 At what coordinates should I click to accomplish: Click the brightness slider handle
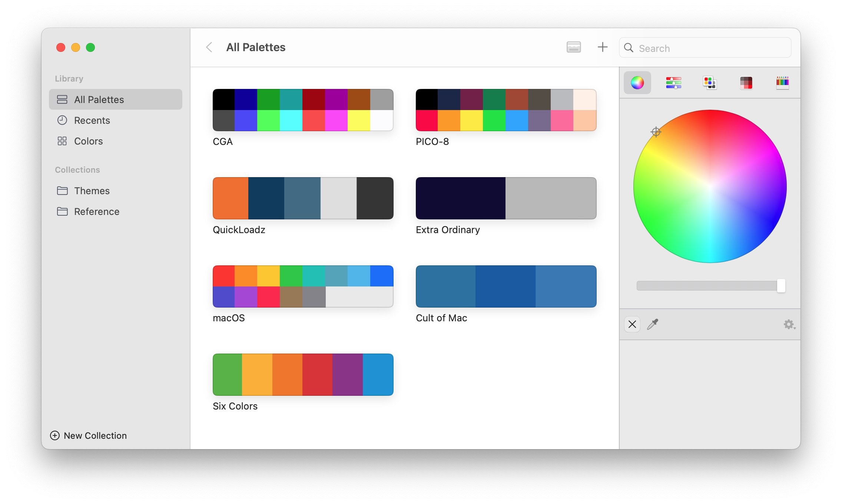(x=781, y=286)
